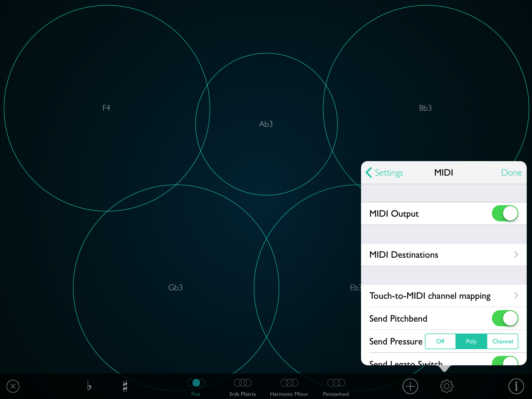Play the Ab3 note circle
Screen dimensions: 532x399
pyautogui.click(x=266, y=124)
